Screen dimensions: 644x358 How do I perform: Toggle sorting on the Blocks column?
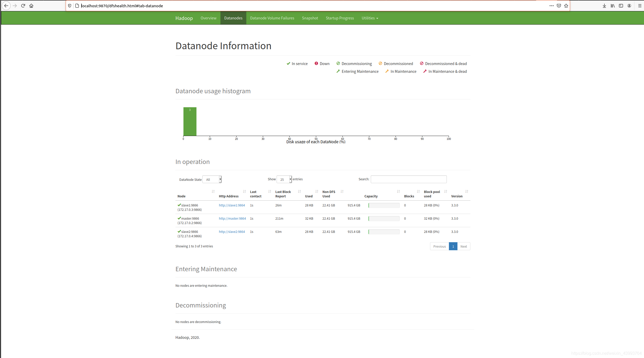(x=418, y=191)
